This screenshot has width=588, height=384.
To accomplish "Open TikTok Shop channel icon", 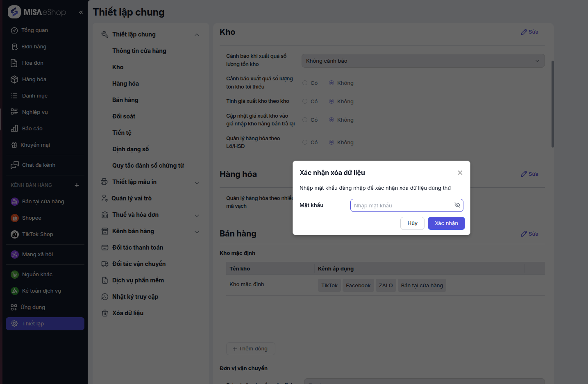I will click(x=15, y=234).
